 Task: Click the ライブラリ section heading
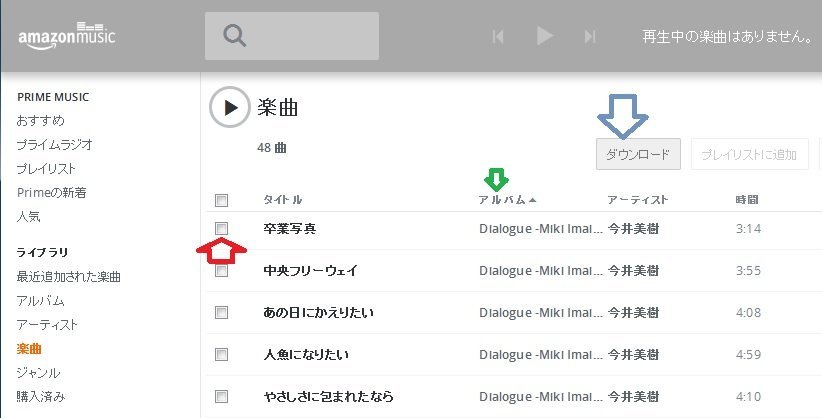[42, 252]
